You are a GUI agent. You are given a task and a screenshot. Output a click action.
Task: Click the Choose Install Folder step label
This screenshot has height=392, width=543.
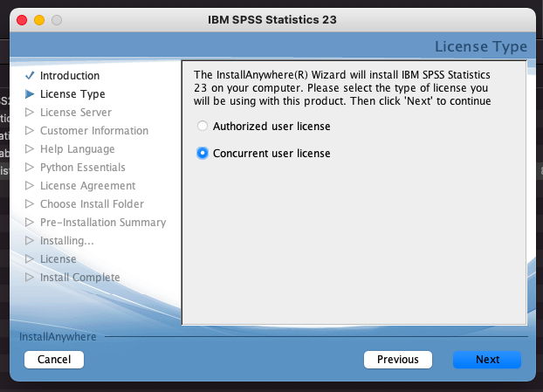[x=92, y=204]
